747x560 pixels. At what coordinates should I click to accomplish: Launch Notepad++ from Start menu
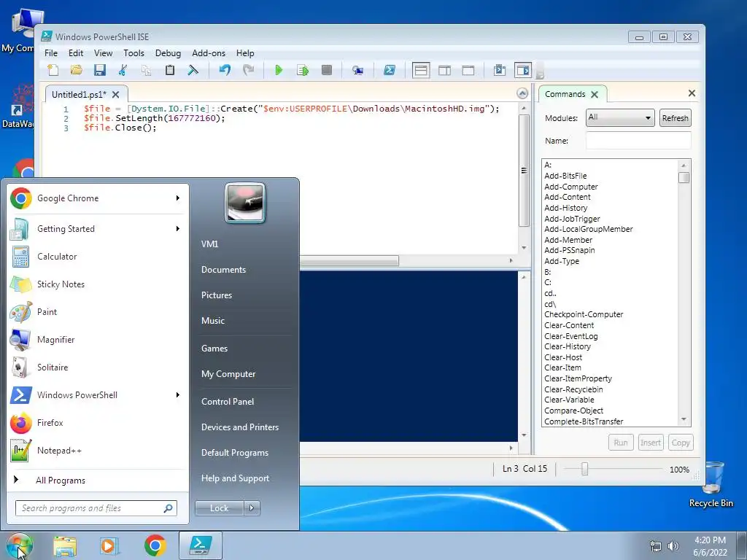point(97,451)
